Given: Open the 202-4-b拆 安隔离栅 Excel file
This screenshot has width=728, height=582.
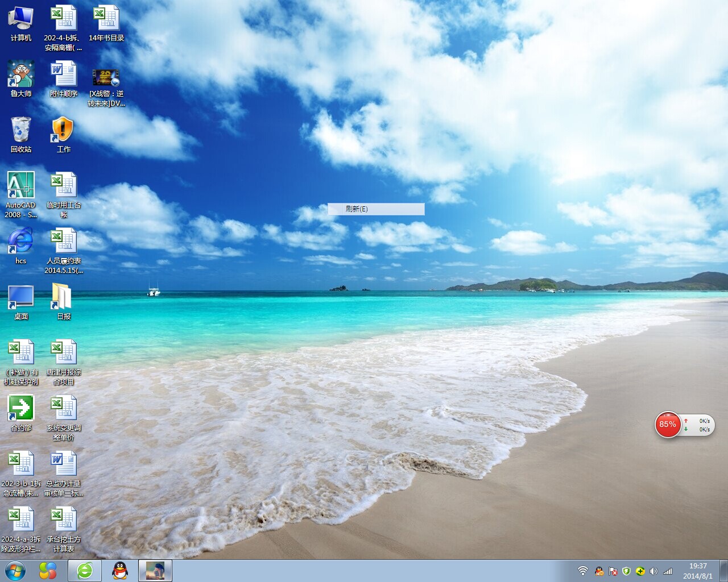Looking at the screenshot, I should pos(64,28).
